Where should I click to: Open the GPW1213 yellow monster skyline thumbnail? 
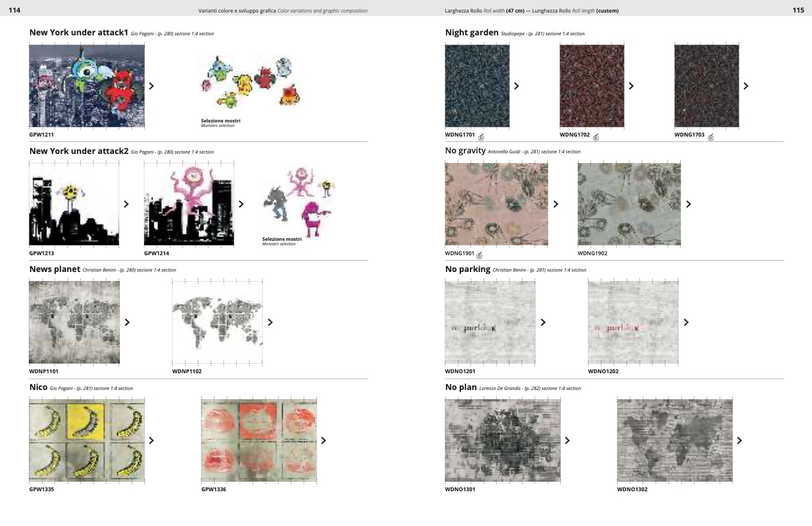click(x=74, y=204)
